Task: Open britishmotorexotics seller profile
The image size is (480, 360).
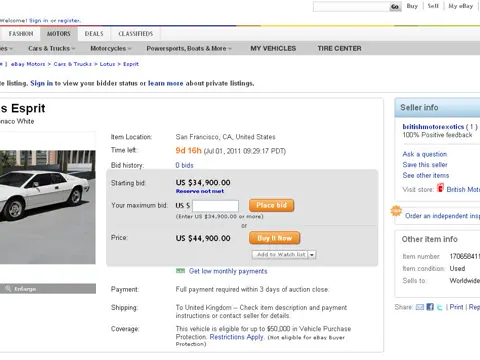Action: 433,127
